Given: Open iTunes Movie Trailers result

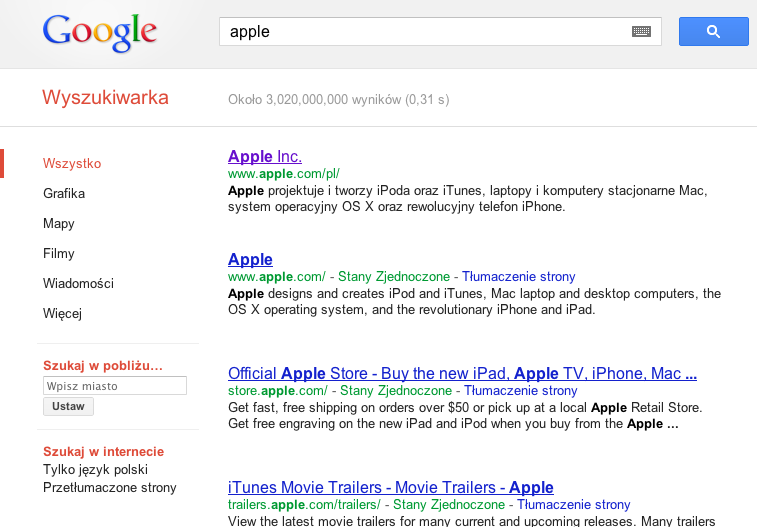Looking at the screenshot, I should [391, 487].
